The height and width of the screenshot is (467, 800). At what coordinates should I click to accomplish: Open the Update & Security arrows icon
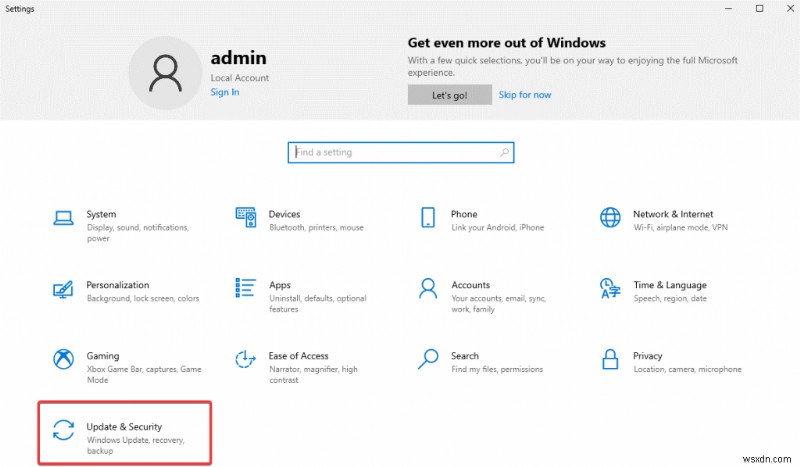pos(63,430)
